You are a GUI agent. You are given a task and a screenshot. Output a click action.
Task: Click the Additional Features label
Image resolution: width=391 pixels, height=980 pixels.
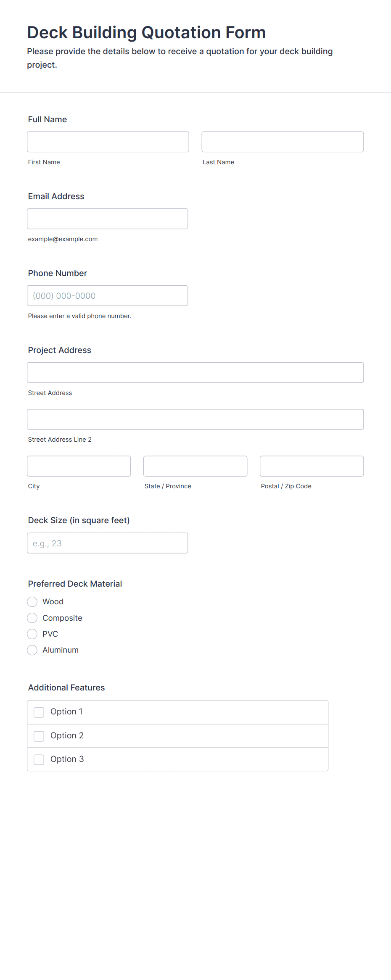[66, 688]
